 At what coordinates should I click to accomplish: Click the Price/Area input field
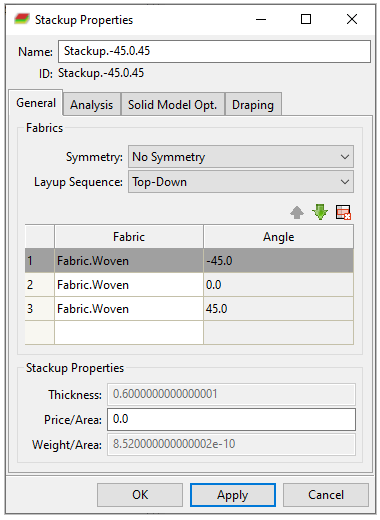(231, 419)
